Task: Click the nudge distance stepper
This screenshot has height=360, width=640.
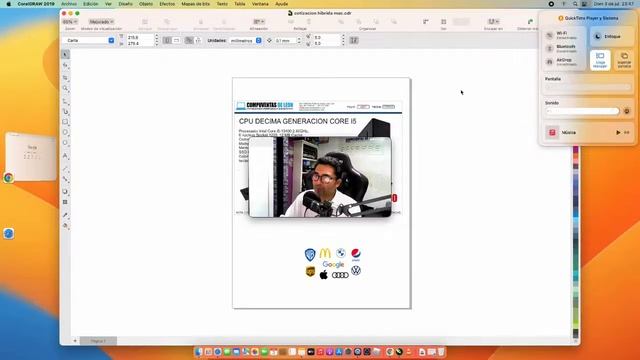Action: point(299,40)
